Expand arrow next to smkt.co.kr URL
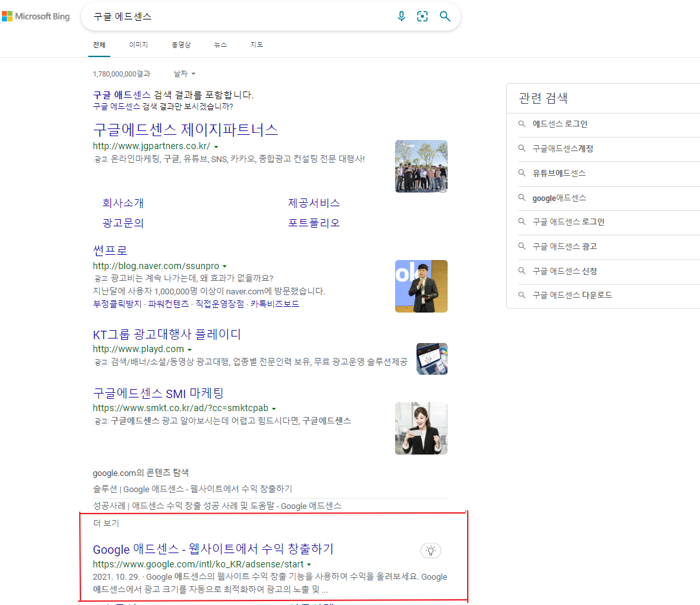The width and height of the screenshot is (700, 605). click(x=274, y=409)
